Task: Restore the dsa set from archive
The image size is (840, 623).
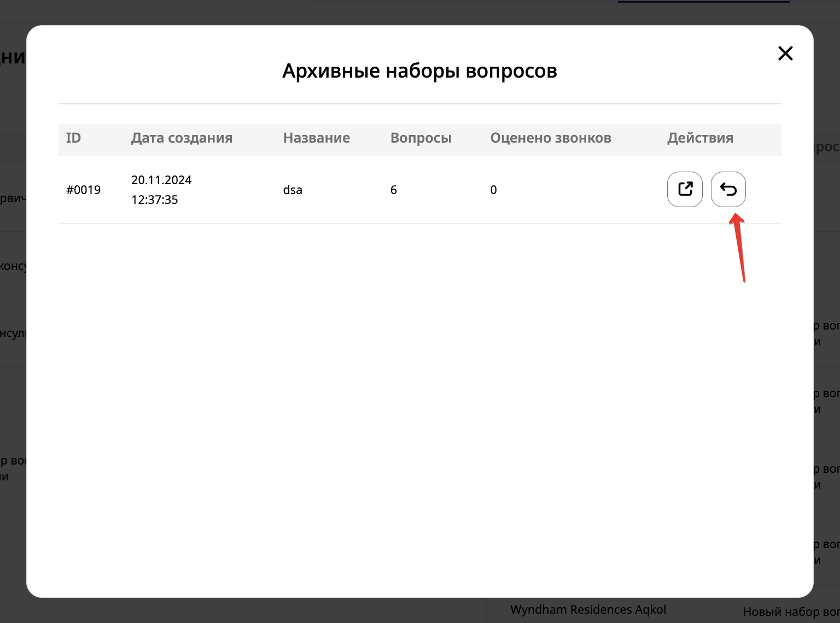Action: click(x=728, y=190)
